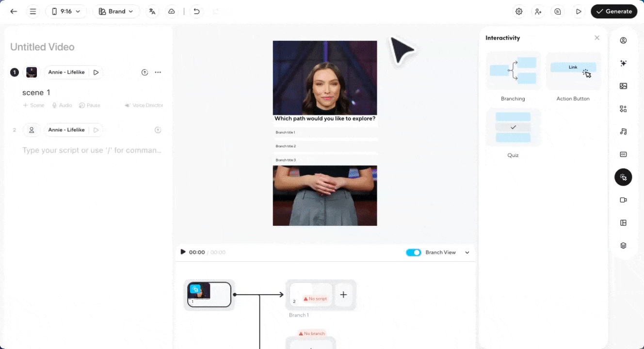Open the closed captions sidebar icon
This screenshot has height=349, width=644.
tap(623, 154)
